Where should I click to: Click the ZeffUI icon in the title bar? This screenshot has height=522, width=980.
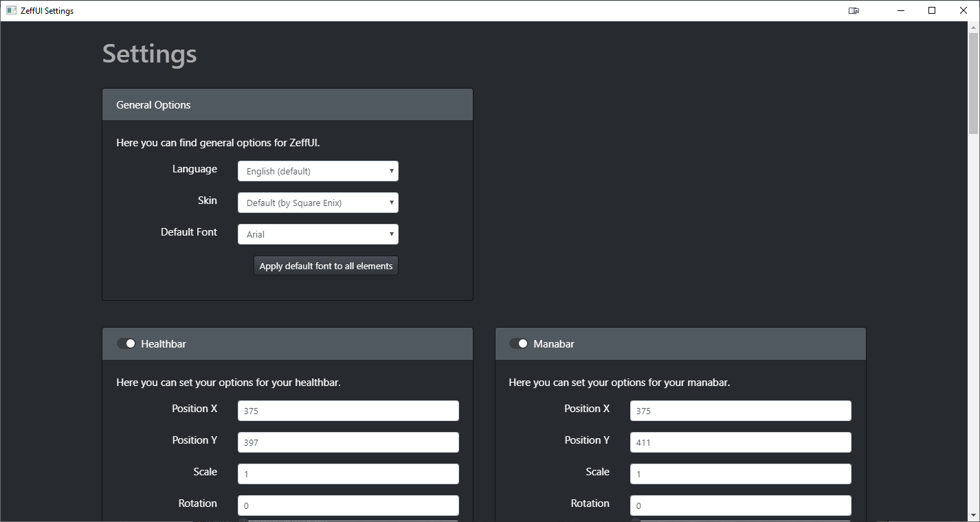pos(10,10)
